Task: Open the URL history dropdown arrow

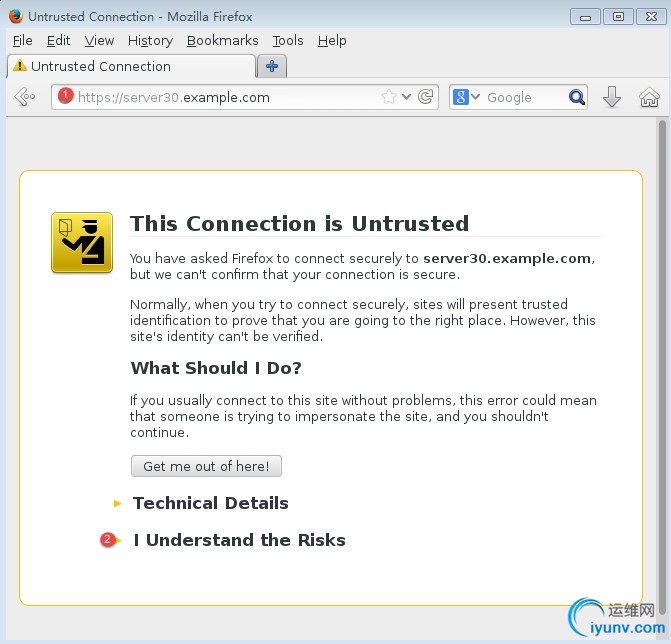Action: [406, 97]
